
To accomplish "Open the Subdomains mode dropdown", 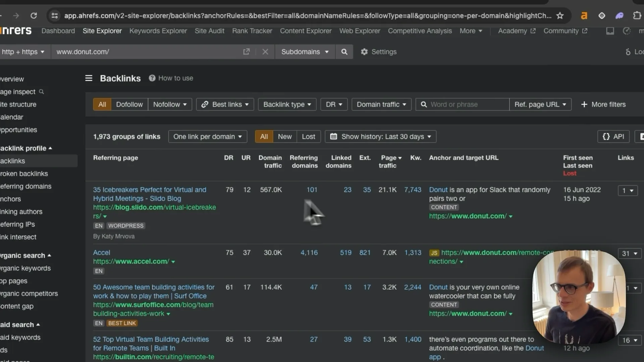I will pyautogui.click(x=305, y=52).
